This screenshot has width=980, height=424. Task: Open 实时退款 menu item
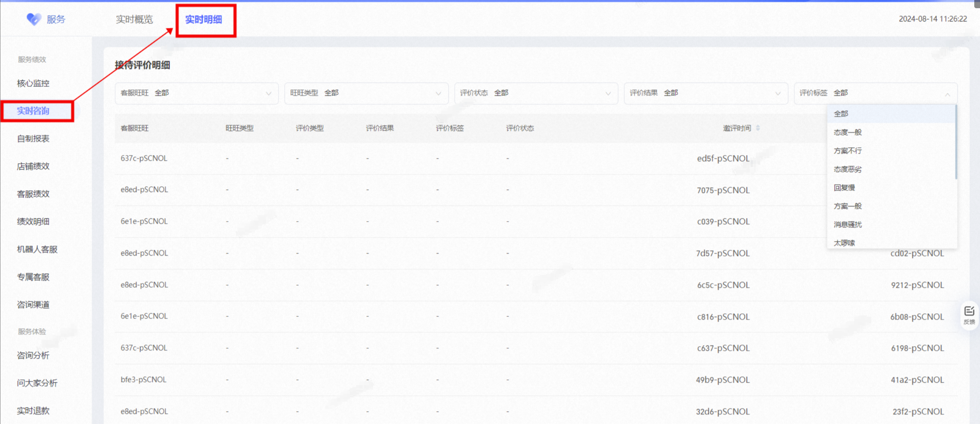pyautogui.click(x=33, y=410)
